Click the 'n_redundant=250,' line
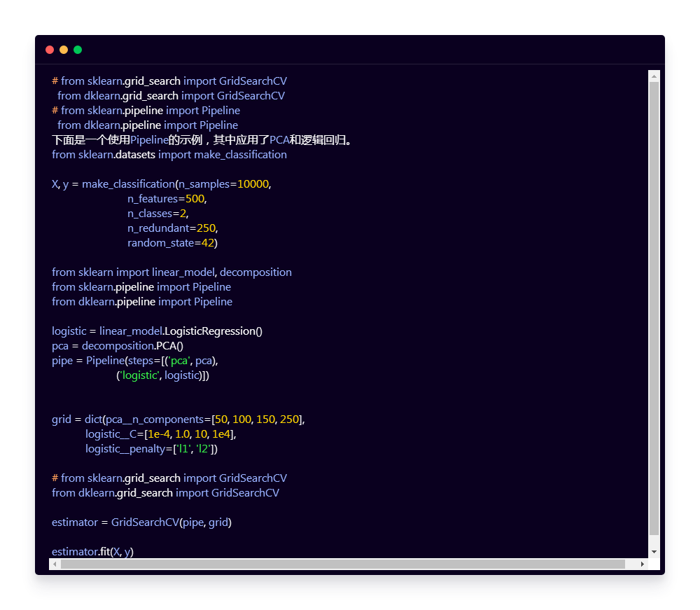 (x=173, y=228)
